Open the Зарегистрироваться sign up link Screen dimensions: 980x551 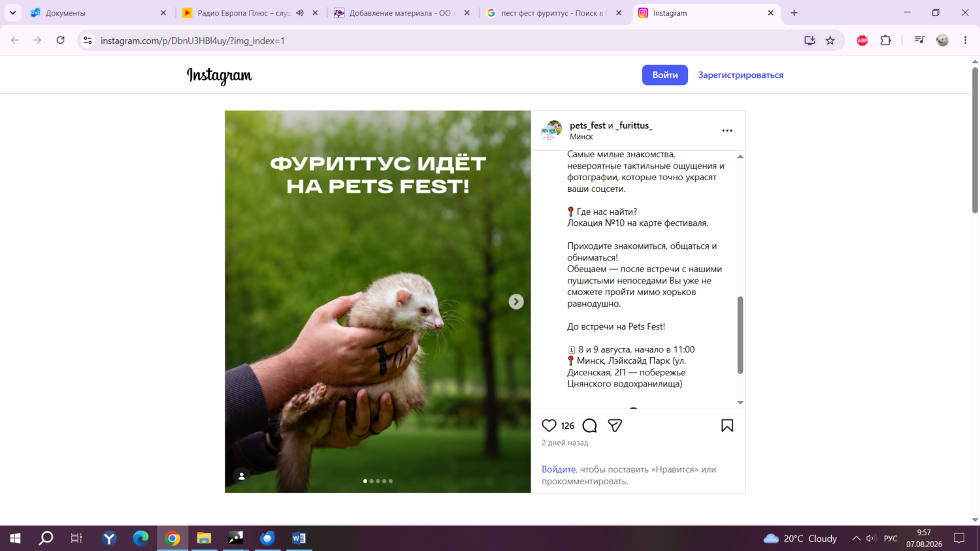(740, 75)
